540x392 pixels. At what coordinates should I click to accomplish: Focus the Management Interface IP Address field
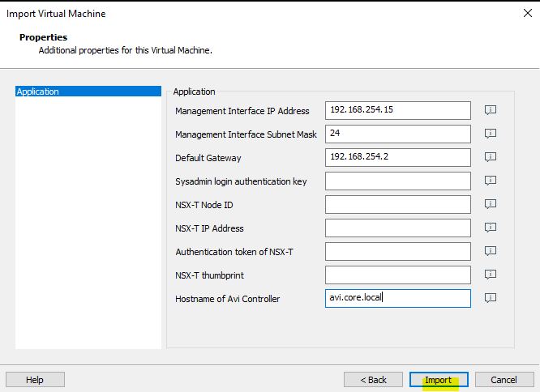pos(398,110)
